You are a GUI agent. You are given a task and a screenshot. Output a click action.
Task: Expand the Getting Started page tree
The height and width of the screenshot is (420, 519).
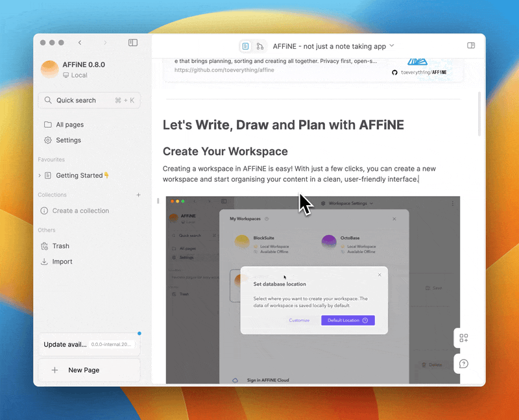(40, 175)
